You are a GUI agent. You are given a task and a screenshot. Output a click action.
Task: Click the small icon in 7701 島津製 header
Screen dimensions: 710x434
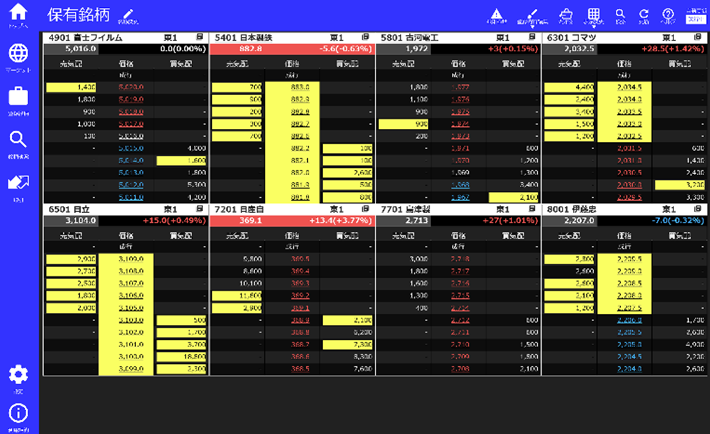click(532, 209)
